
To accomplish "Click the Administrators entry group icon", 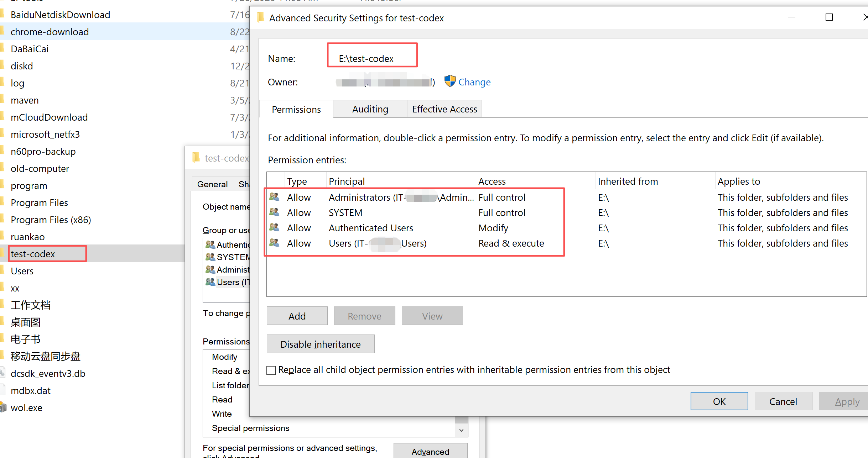I will click(x=274, y=196).
